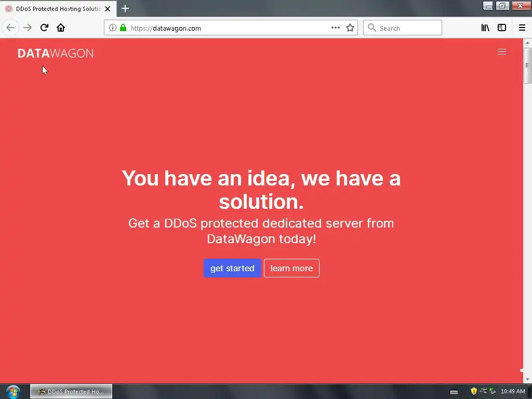Click into the browser Search field
Screen dimensions: 532x399
point(403,28)
